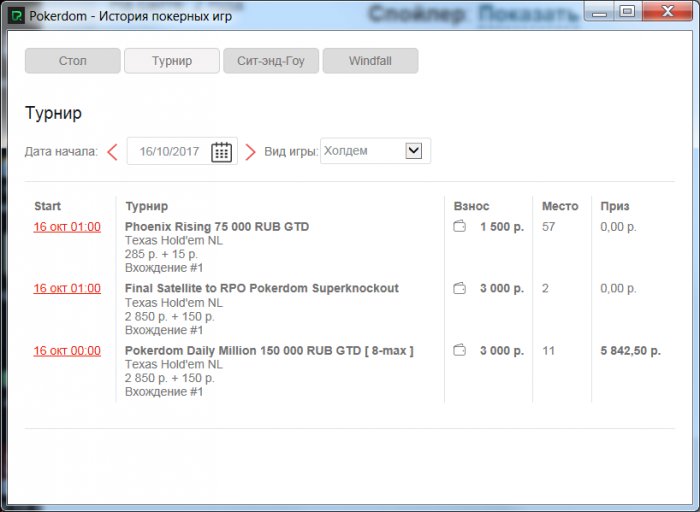
Task: Switch to the Турнир tab
Action: coord(172,61)
